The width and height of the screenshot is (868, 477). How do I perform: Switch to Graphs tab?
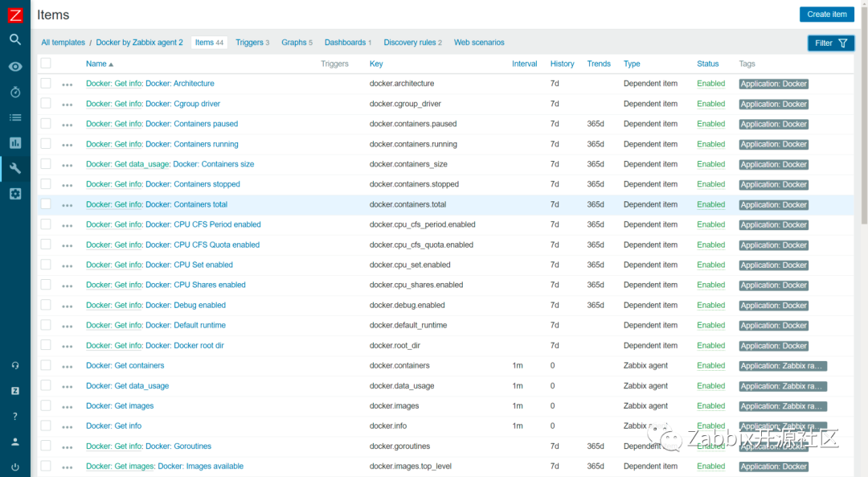tap(297, 42)
